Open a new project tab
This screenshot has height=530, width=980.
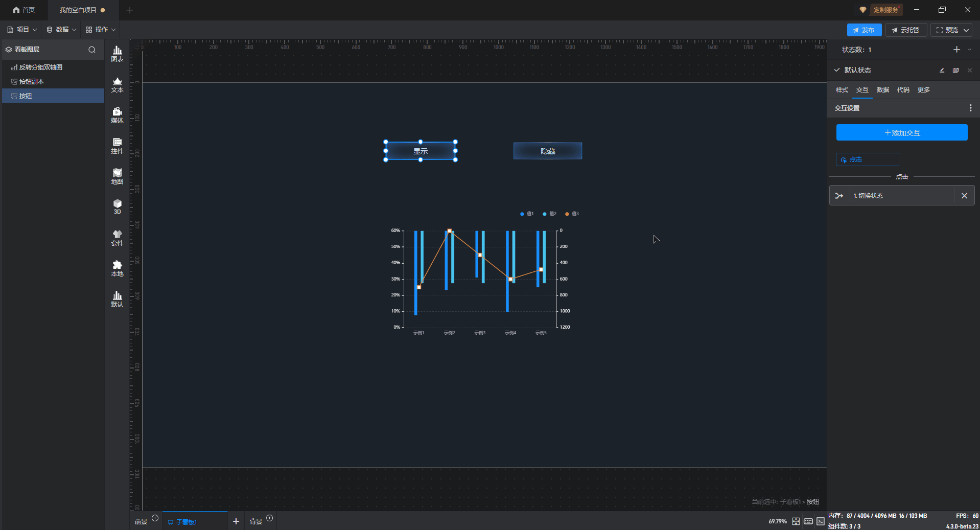pos(130,10)
